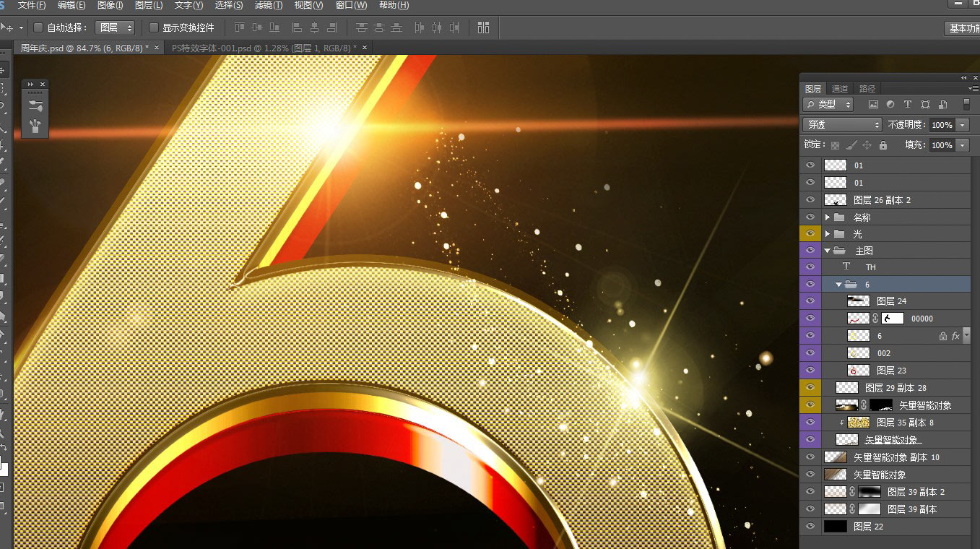Image resolution: width=980 pixels, height=549 pixels.
Task: Click the align left edges icon
Action: tap(297, 27)
